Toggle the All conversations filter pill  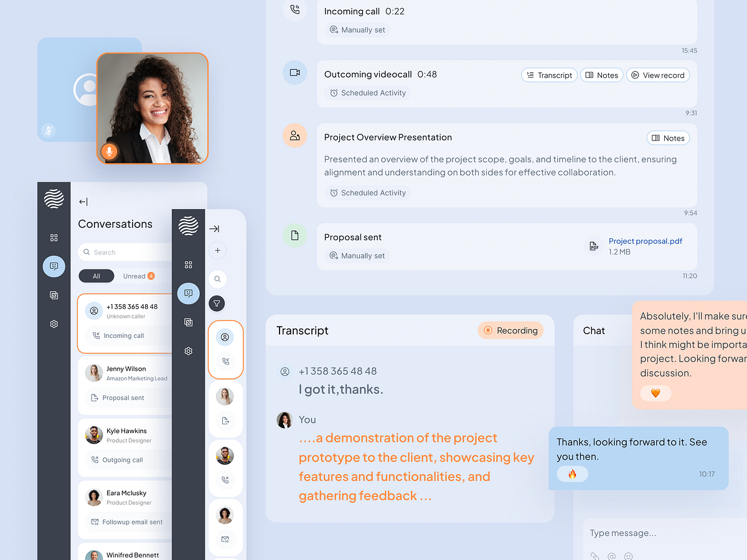96,276
